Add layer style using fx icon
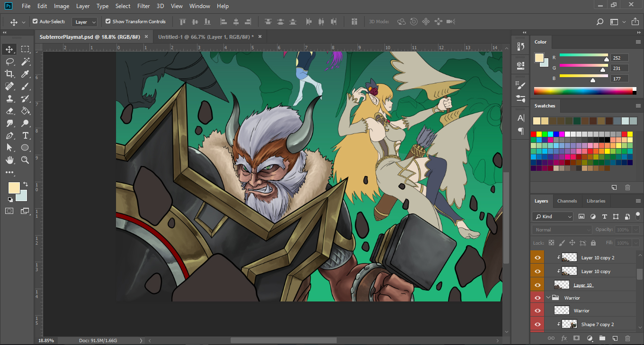 pos(564,338)
